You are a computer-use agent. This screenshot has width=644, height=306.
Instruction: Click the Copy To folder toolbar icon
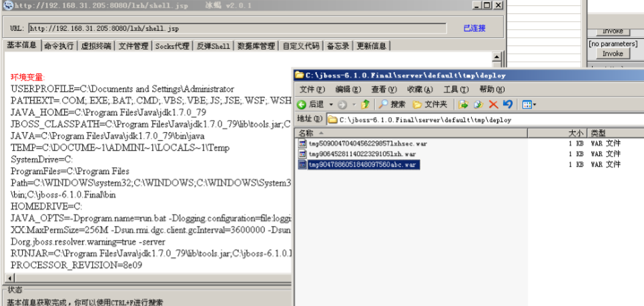point(478,105)
